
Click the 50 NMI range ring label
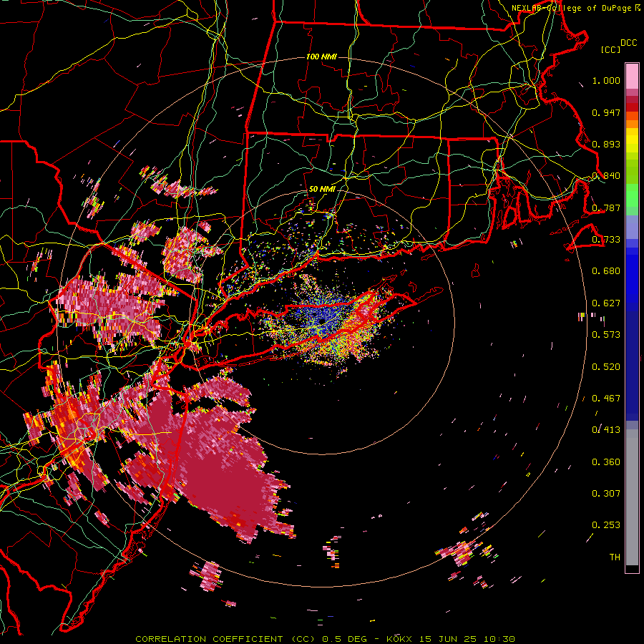coord(322,190)
